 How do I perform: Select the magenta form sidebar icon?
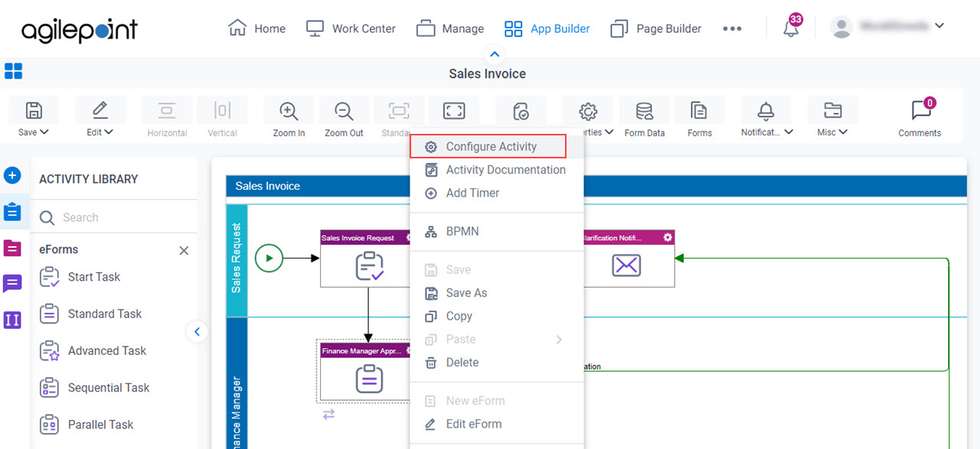12,248
